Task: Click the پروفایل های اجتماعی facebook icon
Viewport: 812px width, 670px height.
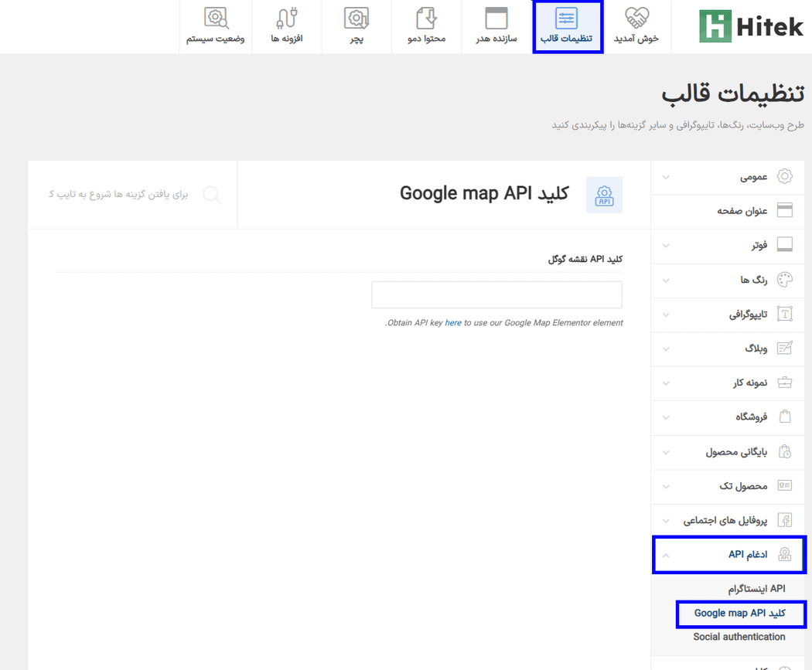Action: click(785, 520)
